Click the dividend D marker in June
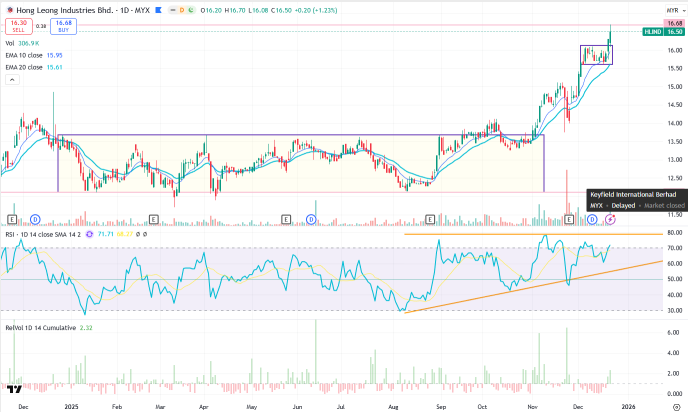This screenshot has width=688, height=412. click(x=311, y=219)
